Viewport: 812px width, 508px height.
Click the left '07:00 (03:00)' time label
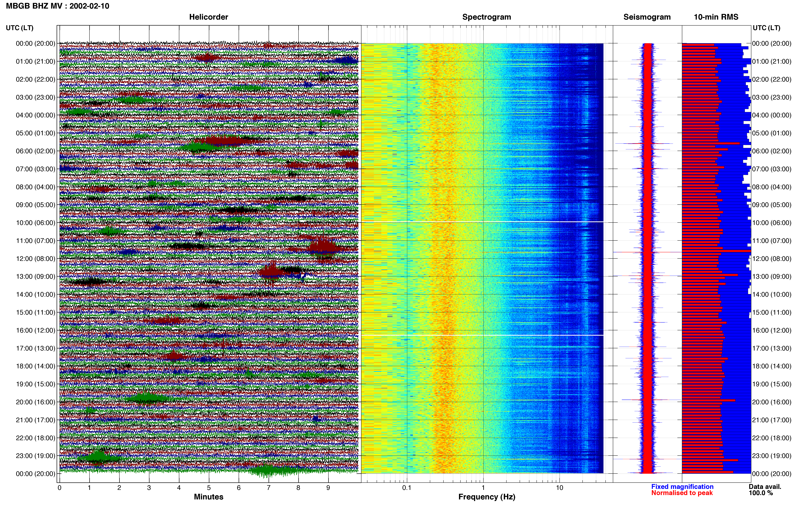[36, 169]
